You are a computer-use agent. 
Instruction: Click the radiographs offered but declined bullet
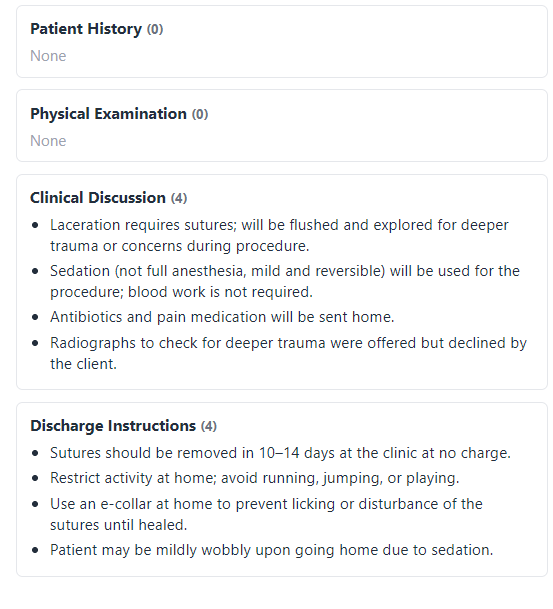(x=288, y=353)
